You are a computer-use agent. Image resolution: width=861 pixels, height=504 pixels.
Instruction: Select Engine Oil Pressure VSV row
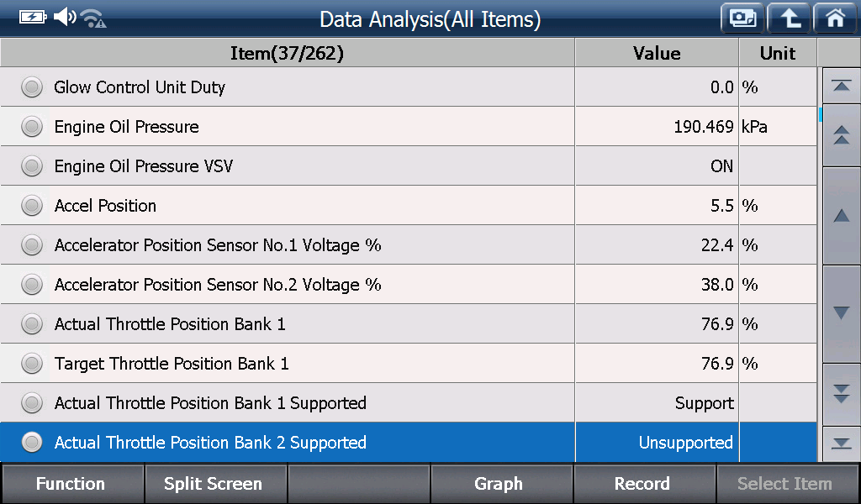[408, 166]
